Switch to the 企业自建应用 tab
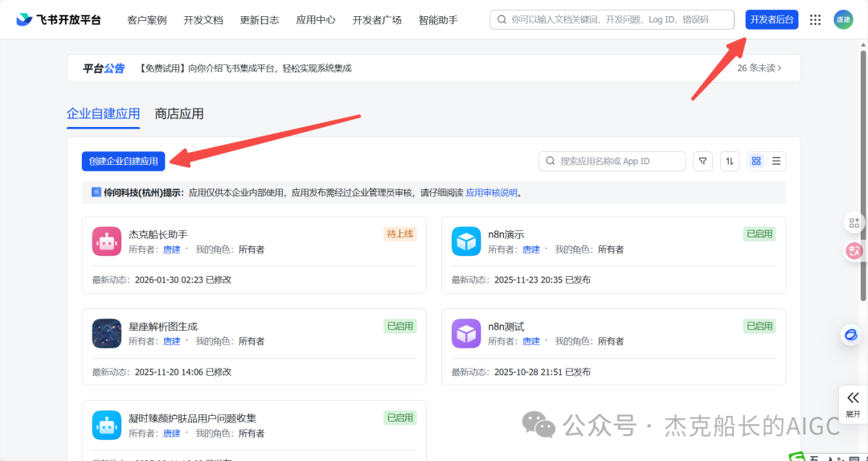 coord(103,114)
